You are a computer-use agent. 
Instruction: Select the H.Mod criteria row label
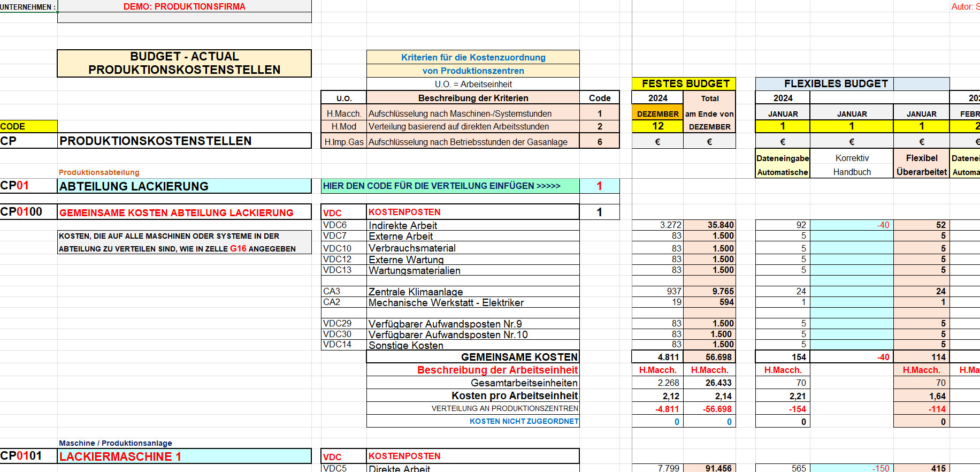(343, 126)
